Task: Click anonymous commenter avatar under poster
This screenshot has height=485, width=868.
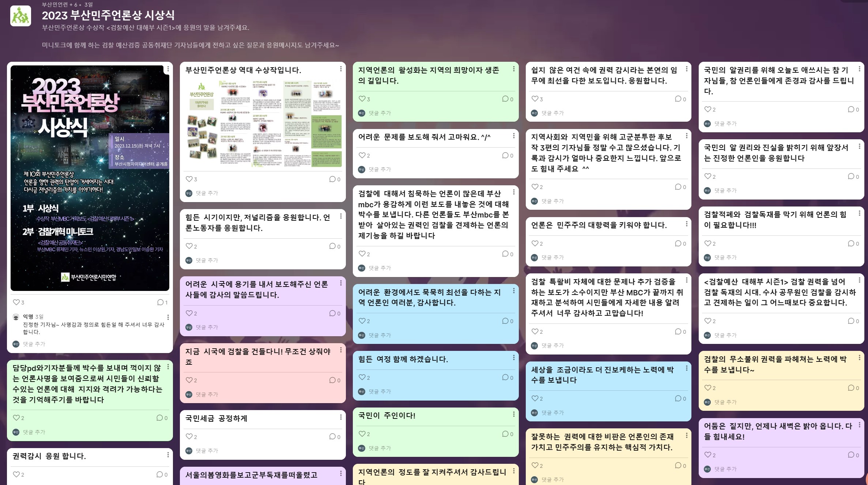Action: (x=16, y=317)
